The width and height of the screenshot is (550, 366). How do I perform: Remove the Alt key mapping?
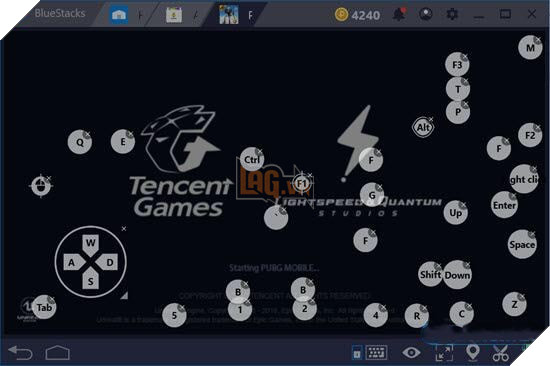pyautogui.click(x=431, y=119)
